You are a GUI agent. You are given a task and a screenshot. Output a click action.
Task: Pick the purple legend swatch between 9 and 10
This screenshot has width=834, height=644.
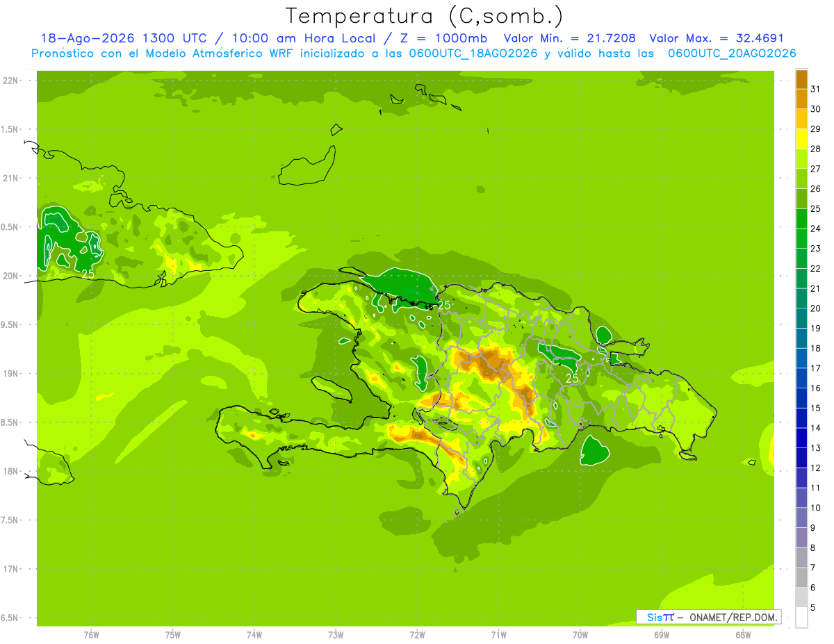tap(801, 518)
